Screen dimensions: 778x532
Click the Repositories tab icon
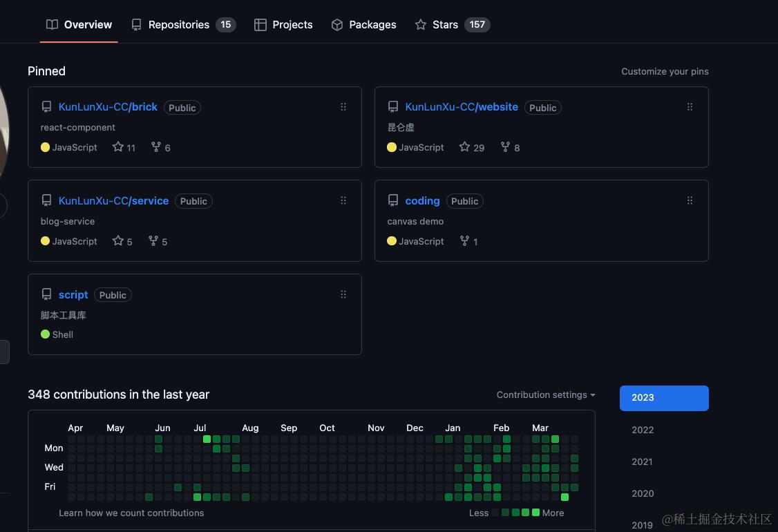click(136, 25)
